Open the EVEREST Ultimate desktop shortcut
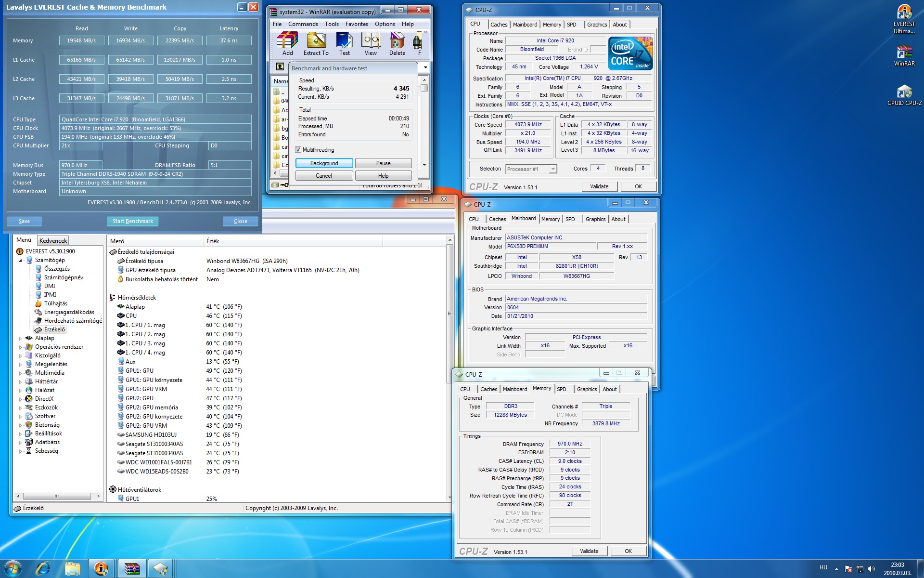 pyautogui.click(x=904, y=19)
